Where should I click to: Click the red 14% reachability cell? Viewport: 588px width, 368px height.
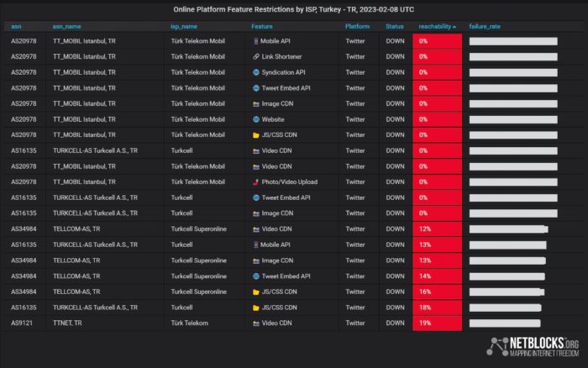coord(438,276)
